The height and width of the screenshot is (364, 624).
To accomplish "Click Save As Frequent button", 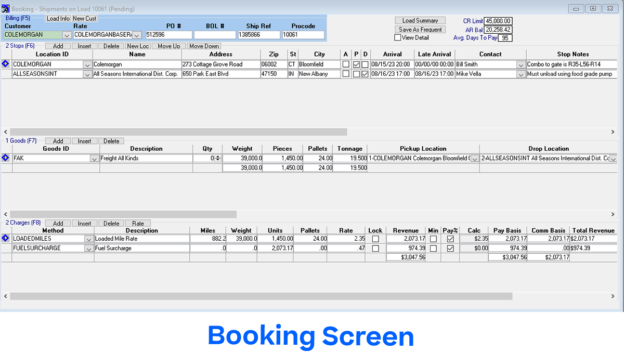I will 420,30.
